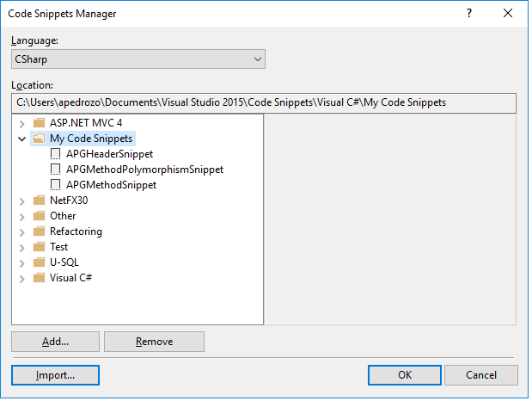Viewport: 532px width, 401px height.
Task: Click the ASP.NET MVC 4 folder icon
Action: [39, 123]
